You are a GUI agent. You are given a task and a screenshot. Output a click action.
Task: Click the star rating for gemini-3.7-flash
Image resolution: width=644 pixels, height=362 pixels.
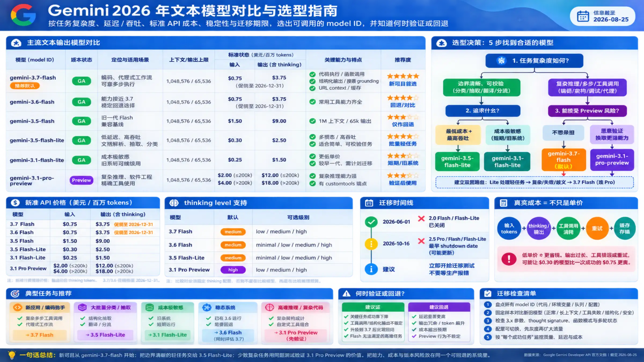point(403,76)
